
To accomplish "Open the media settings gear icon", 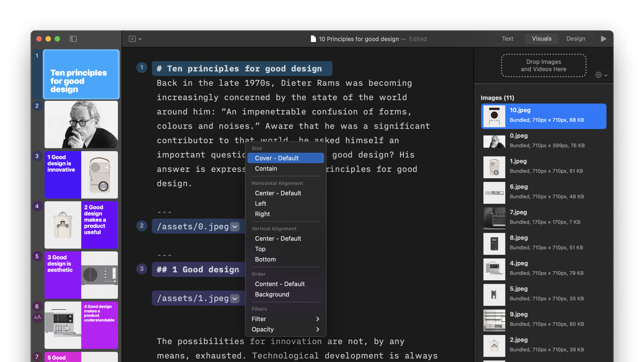I will click(599, 75).
